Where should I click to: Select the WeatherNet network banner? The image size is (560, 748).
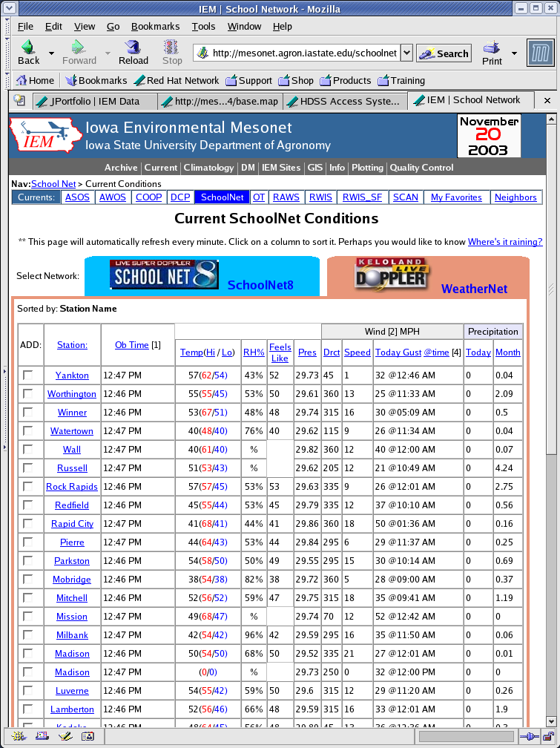(x=428, y=276)
